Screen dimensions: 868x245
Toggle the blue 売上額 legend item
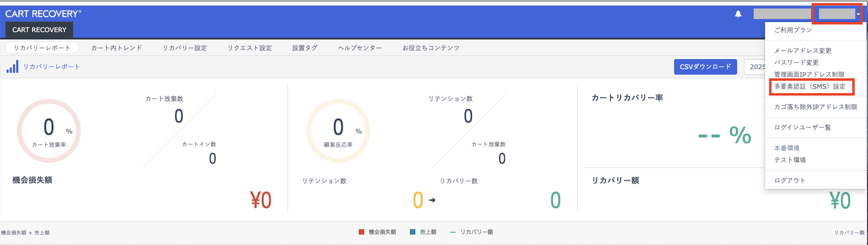click(423, 232)
